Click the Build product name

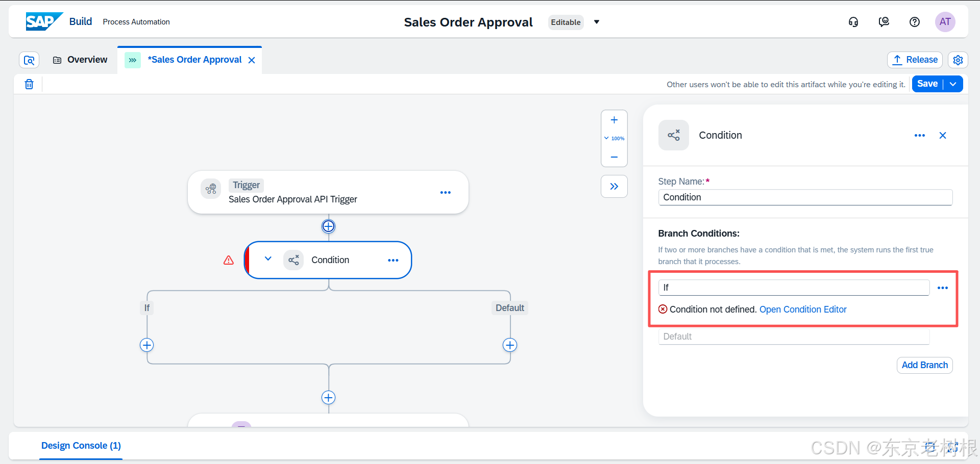pyautogui.click(x=81, y=21)
